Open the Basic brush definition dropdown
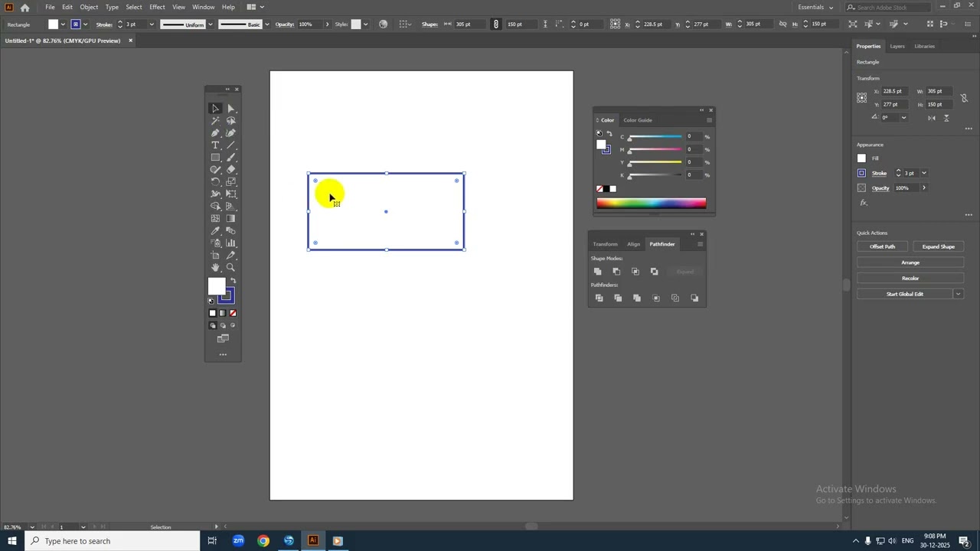The height and width of the screenshot is (551, 980). [266, 24]
